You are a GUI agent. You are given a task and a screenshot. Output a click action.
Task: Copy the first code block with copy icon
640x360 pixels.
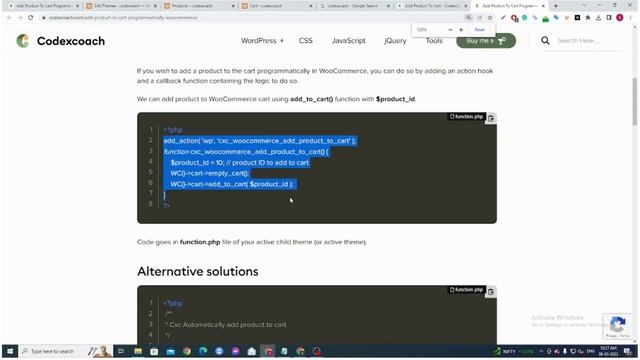coord(491,118)
